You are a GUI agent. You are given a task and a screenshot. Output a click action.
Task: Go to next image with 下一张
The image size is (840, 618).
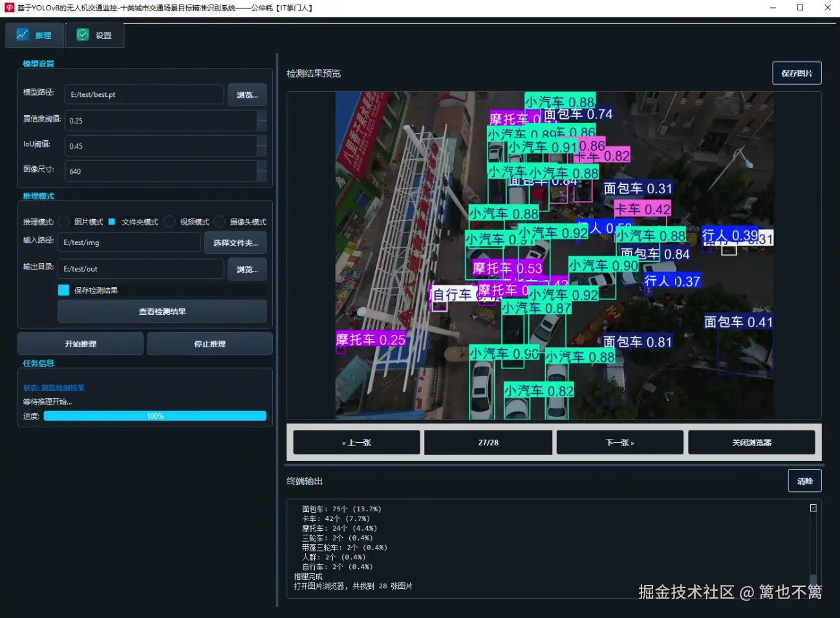point(619,443)
